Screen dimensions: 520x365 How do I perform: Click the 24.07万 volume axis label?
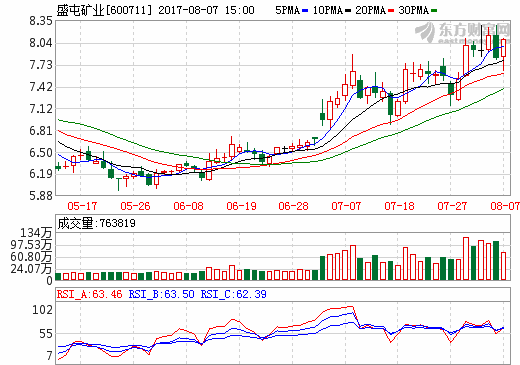coord(31,269)
